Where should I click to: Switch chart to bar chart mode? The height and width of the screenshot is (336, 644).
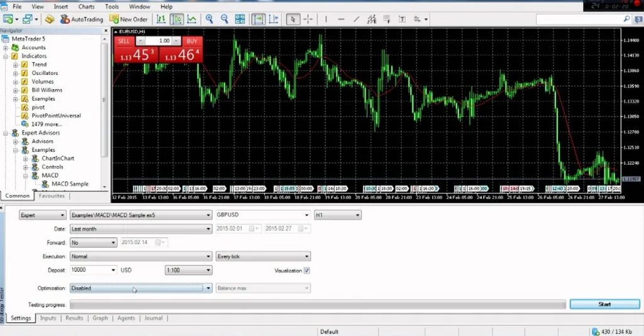point(161,19)
